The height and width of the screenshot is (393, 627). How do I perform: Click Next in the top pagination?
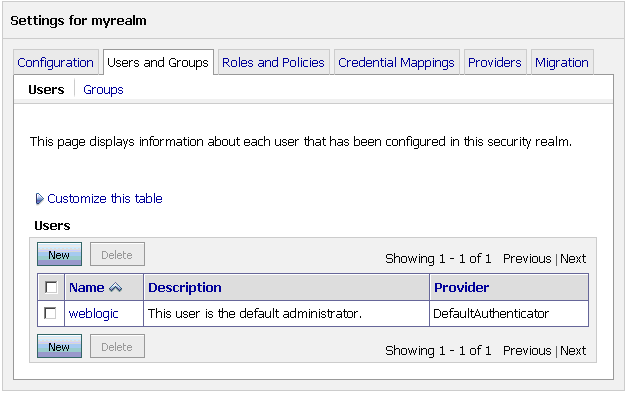tap(573, 259)
